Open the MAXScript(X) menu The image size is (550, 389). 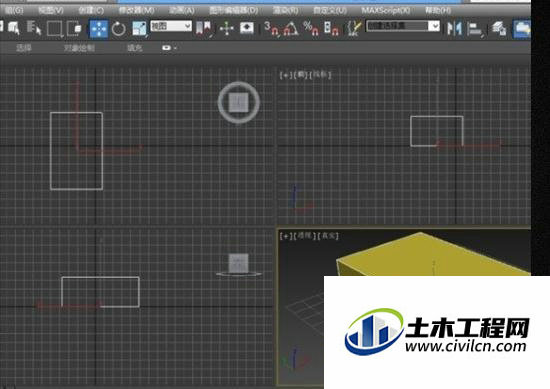click(x=385, y=11)
